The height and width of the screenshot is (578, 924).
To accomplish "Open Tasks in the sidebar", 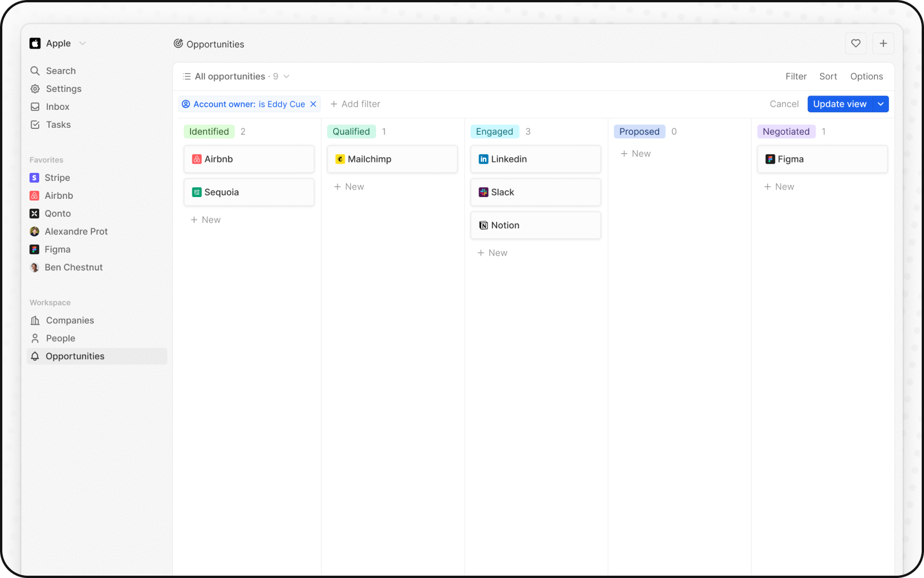I will coord(58,125).
